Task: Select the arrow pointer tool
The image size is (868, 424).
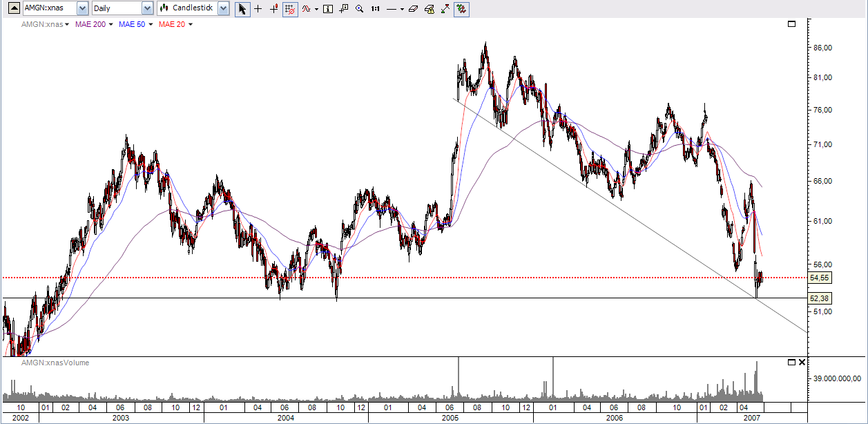Action: pyautogui.click(x=242, y=9)
